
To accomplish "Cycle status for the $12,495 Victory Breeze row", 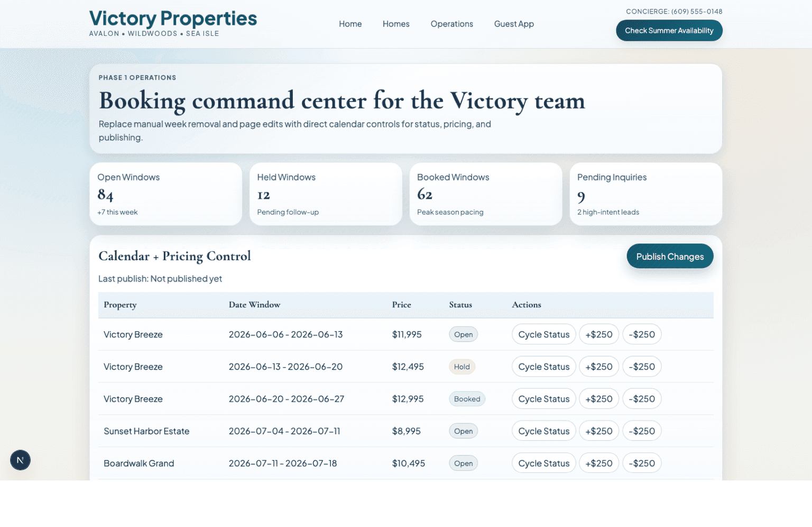I will pos(543,367).
